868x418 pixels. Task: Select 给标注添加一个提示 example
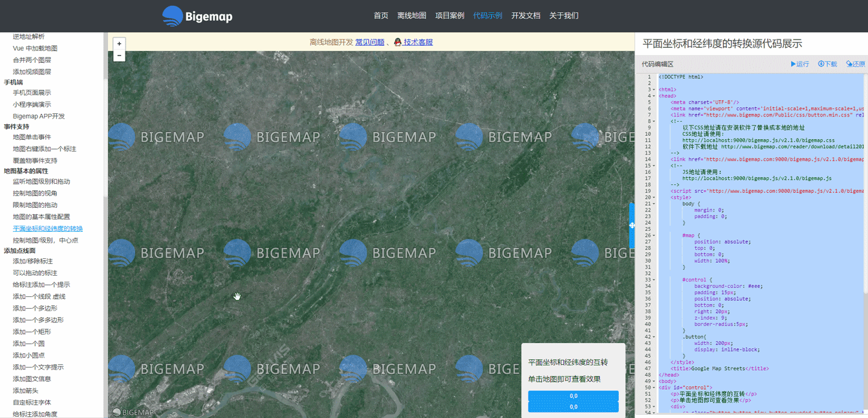tap(41, 285)
